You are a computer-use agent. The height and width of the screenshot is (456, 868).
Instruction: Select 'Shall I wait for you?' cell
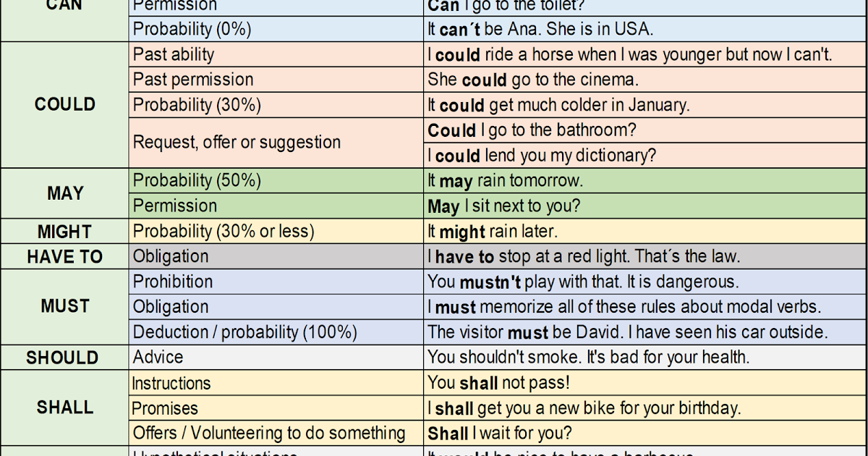click(x=645, y=434)
